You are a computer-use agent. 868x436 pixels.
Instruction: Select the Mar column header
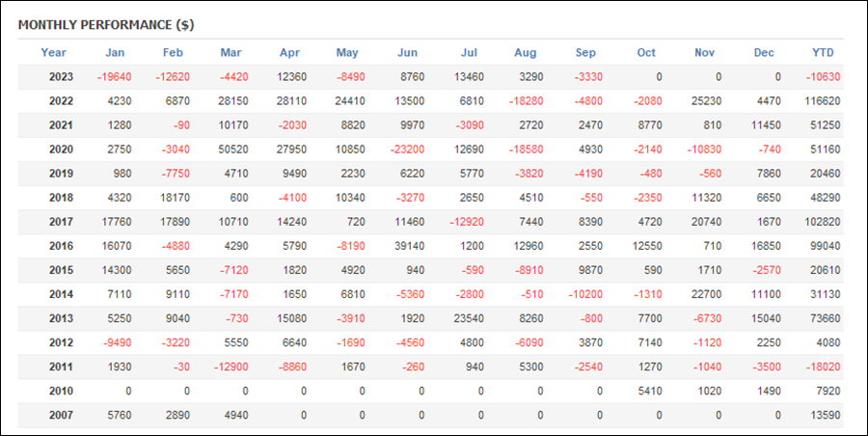231,52
